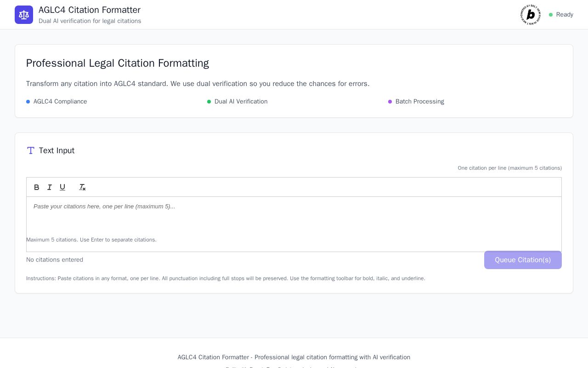The height and width of the screenshot is (368, 588).
Task: Click the Ready status label
Action: coord(565,15)
